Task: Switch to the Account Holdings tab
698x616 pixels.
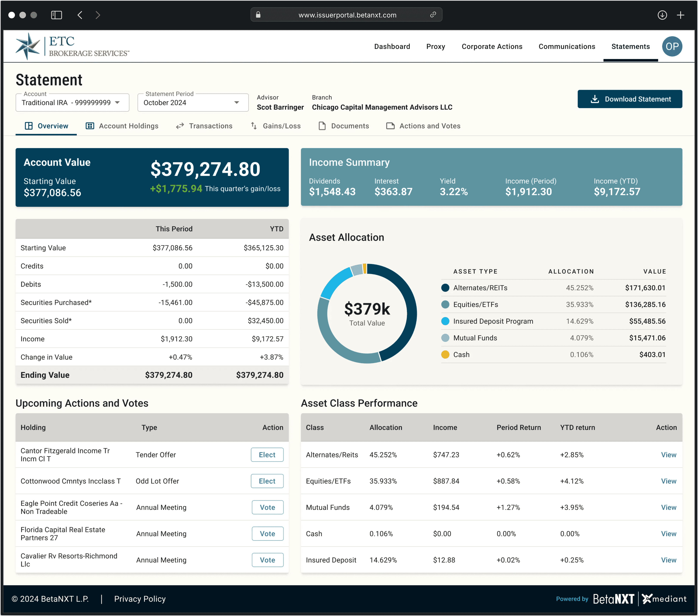Action: (122, 126)
